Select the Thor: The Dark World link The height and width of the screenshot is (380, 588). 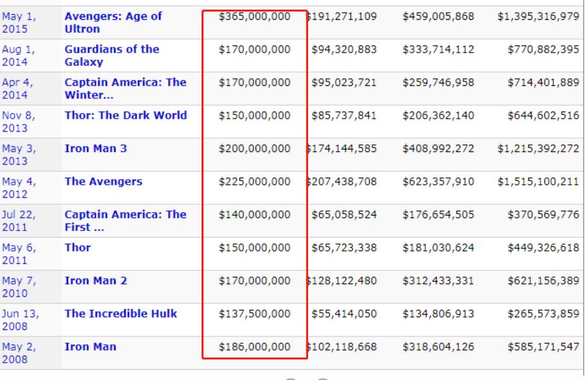point(125,116)
